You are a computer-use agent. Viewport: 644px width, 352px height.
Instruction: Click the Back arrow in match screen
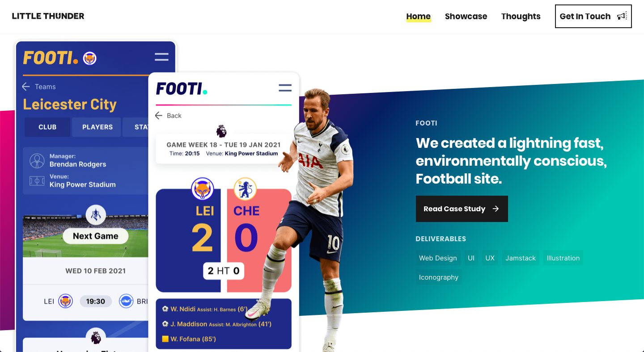(x=158, y=116)
